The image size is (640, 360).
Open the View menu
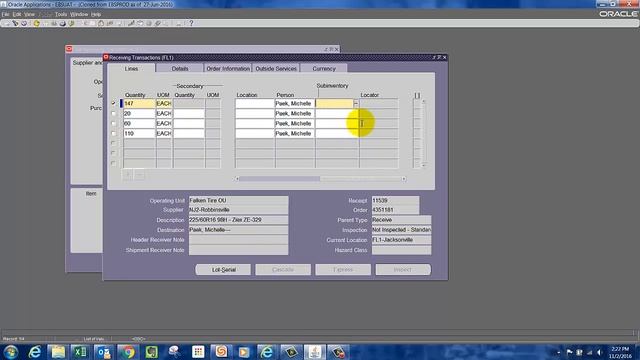pos(29,14)
